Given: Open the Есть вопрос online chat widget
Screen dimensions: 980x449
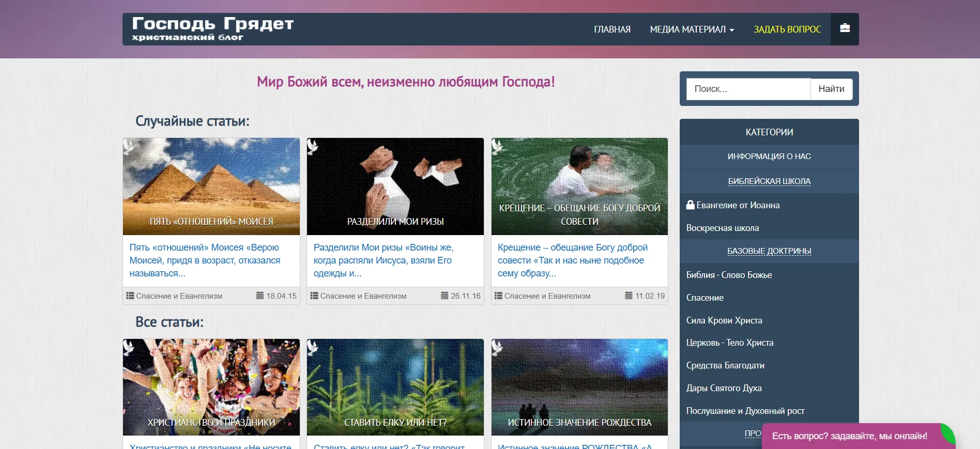Looking at the screenshot, I should (x=849, y=436).
